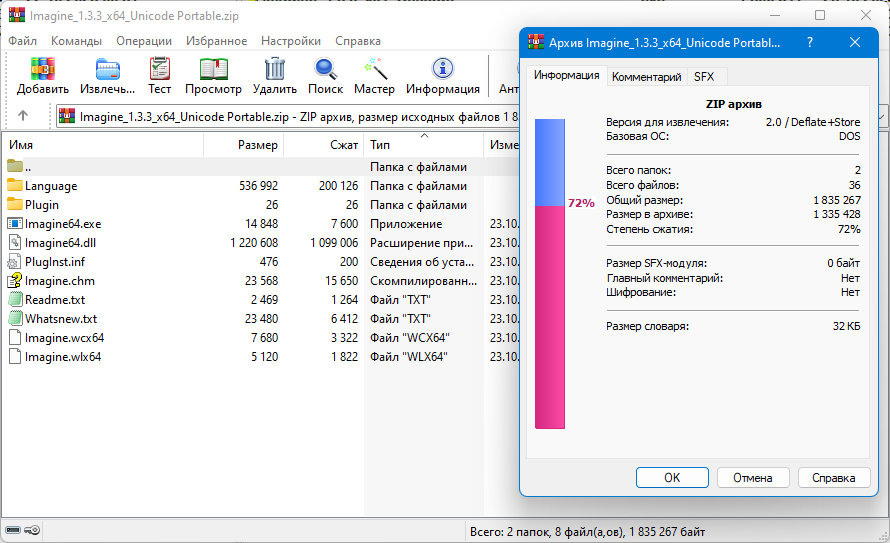Go up one folder level arrow
The image size is (890, 543).
tap(23, 116)
